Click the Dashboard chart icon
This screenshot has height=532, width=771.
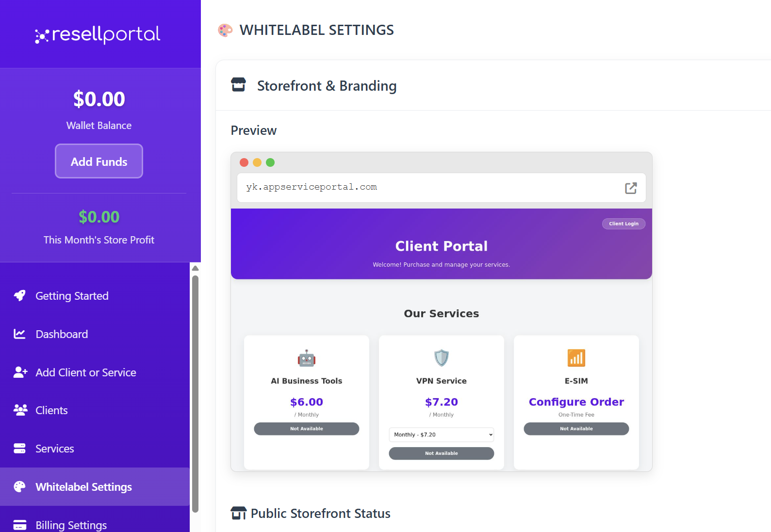20,334
